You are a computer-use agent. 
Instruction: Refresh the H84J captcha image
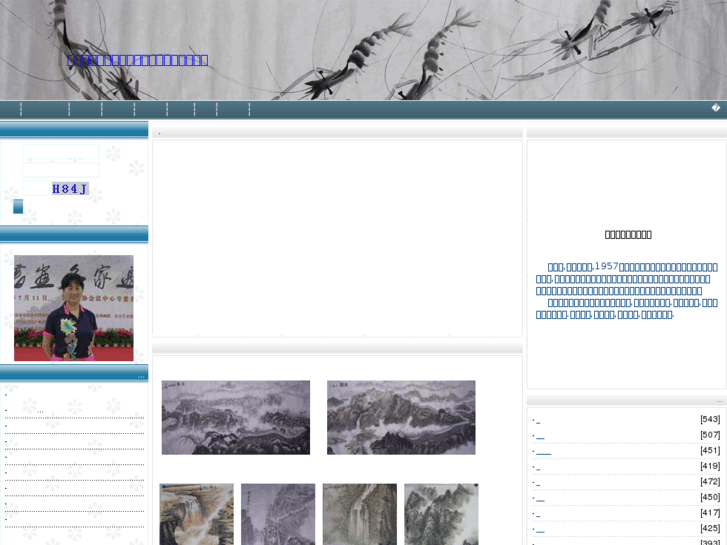tap(70, 188)
